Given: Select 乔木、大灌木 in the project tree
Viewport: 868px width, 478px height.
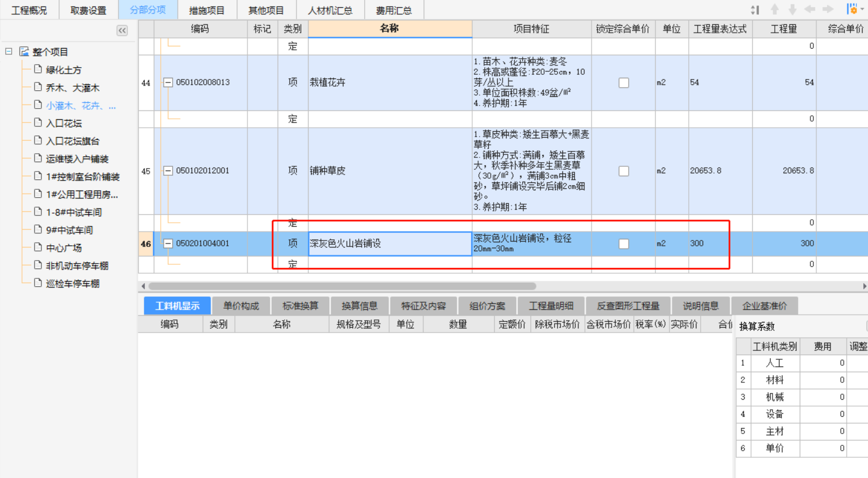Looking at the screenshot, I should [73, 88].
